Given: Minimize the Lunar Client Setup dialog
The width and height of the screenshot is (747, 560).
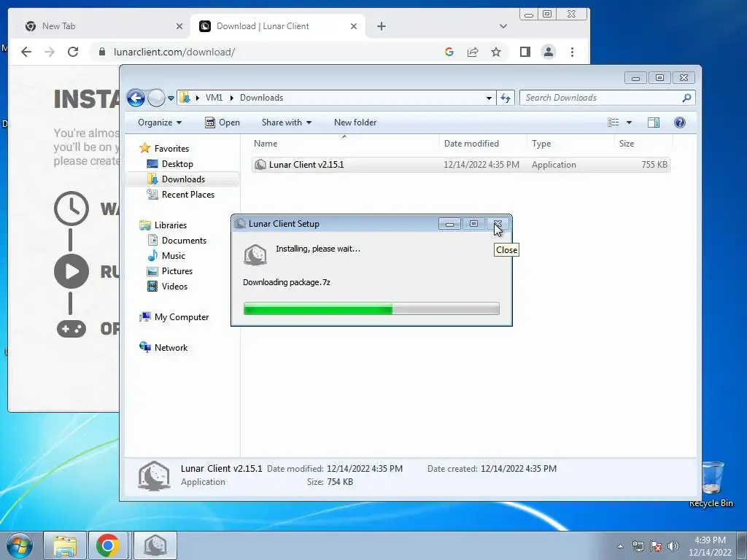Looking at the screenshot, I should 449,224.
